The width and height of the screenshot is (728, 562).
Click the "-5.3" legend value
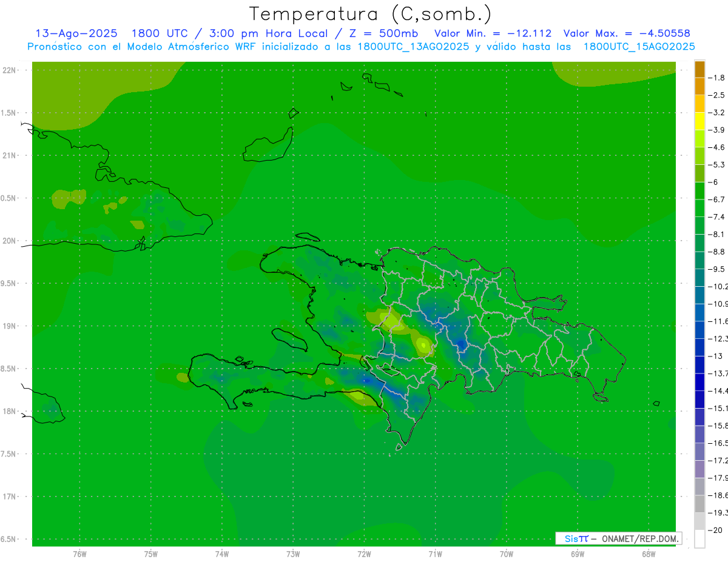click(x=717, y=164)
